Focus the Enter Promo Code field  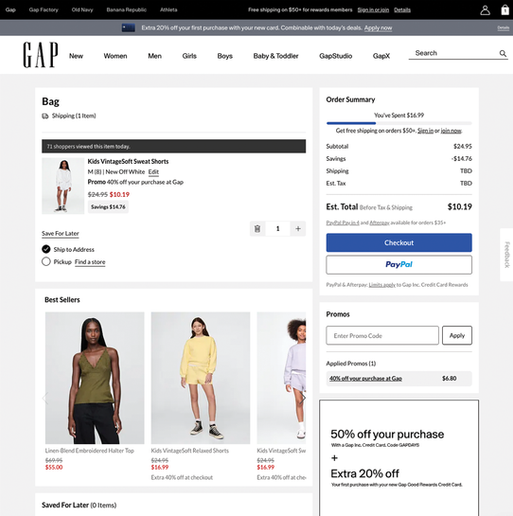coord(382,335)
